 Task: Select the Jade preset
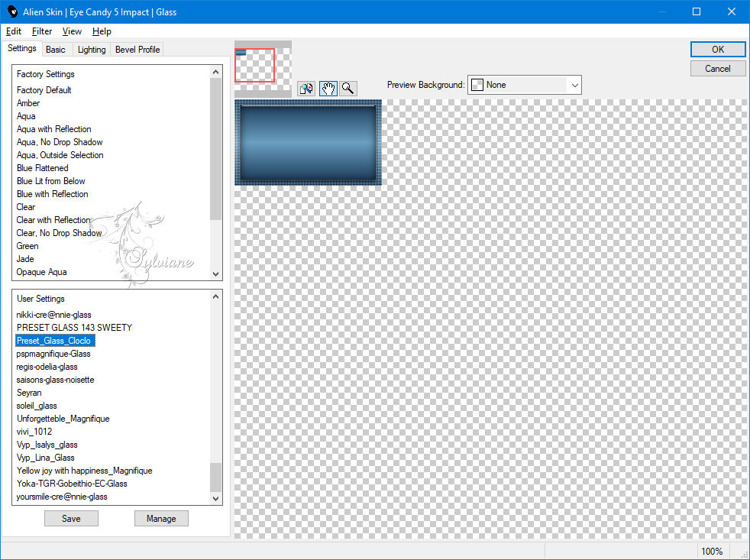[x=25, y=258]
